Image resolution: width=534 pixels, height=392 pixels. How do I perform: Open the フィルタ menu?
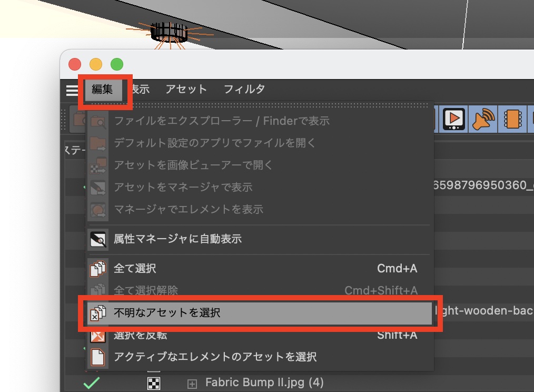[244, 90]
